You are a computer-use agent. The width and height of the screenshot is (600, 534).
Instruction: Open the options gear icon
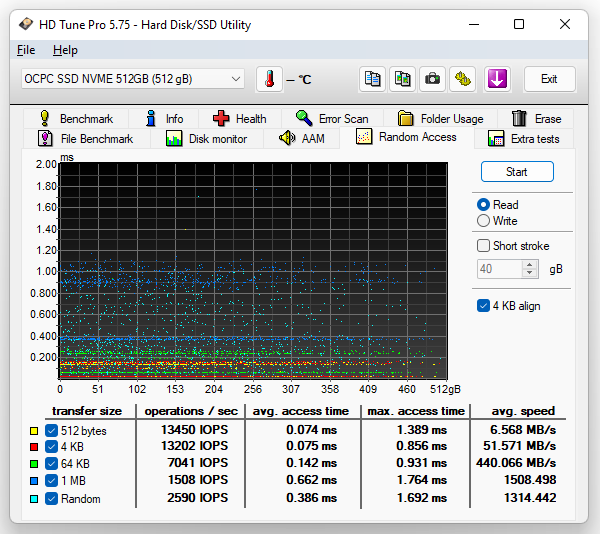click(463, 79)
